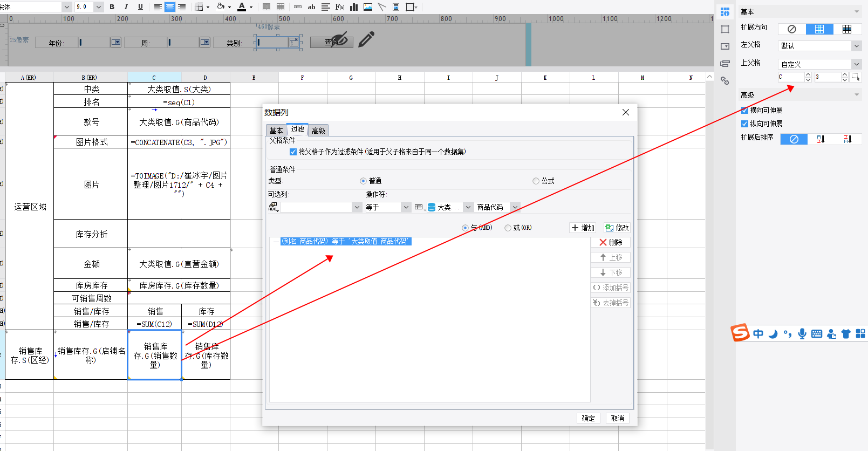
Task: Uncheck the 横向可伸展 checkbox
Action: pyautogui.click(x=745, y=110)
